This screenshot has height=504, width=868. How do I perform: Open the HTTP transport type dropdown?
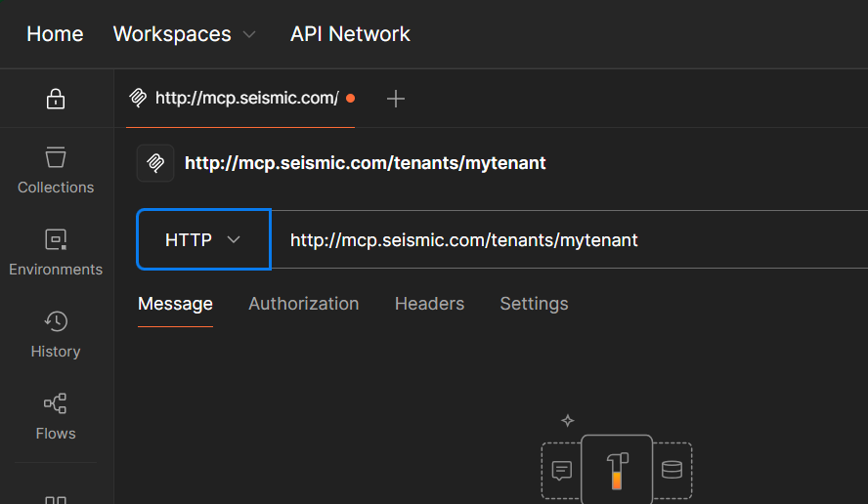[x=203, y=239]
